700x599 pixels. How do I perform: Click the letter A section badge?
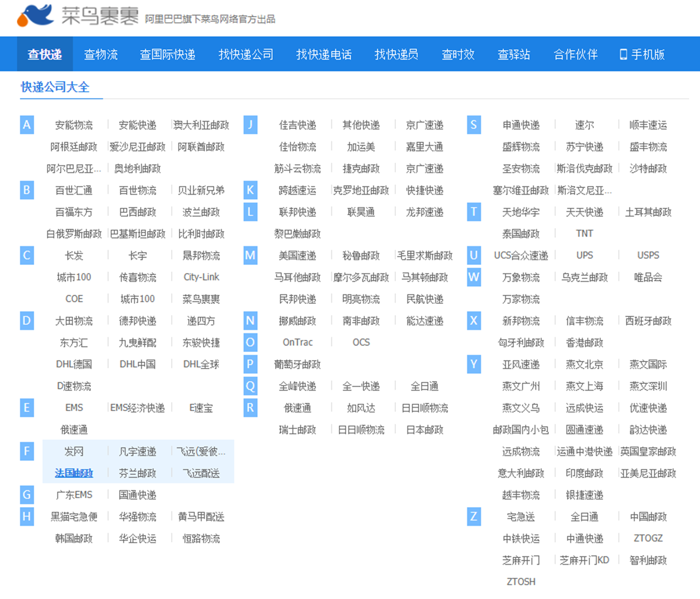[x=26, y=125]
